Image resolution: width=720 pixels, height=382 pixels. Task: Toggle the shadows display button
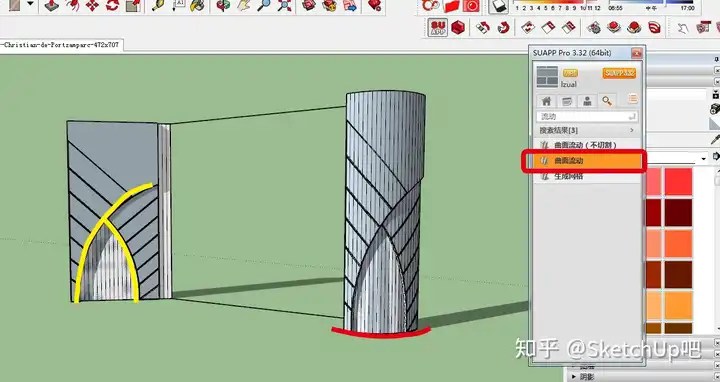click(x=499, y=6)
